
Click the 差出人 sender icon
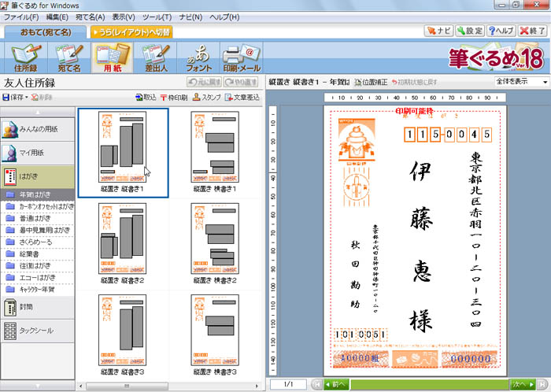point(157,60)
